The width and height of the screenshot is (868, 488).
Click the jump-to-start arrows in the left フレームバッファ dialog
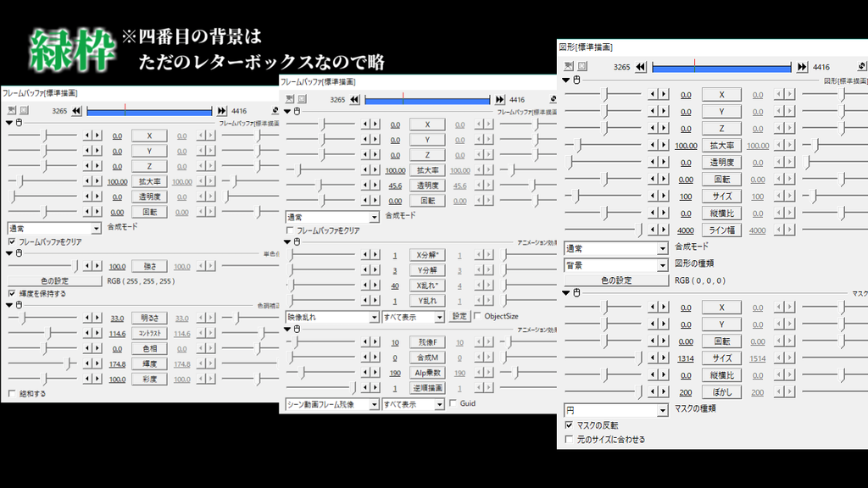point(75,110)
